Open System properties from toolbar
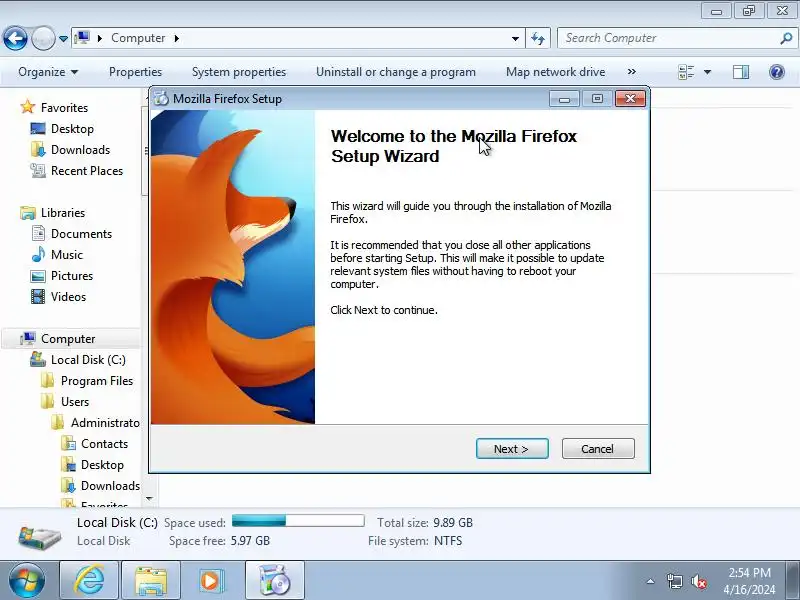 (239, 72)
